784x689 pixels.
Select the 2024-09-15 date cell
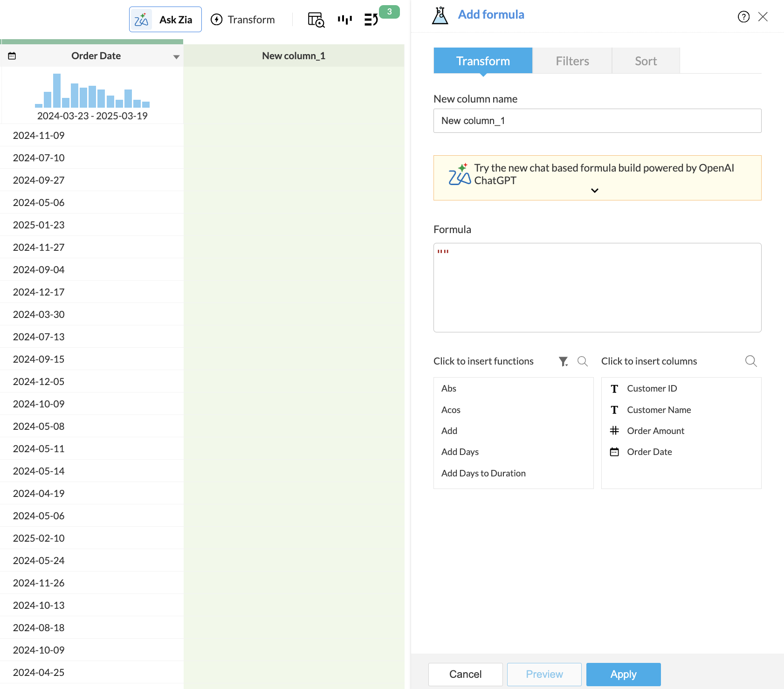(x=92, y=359)
